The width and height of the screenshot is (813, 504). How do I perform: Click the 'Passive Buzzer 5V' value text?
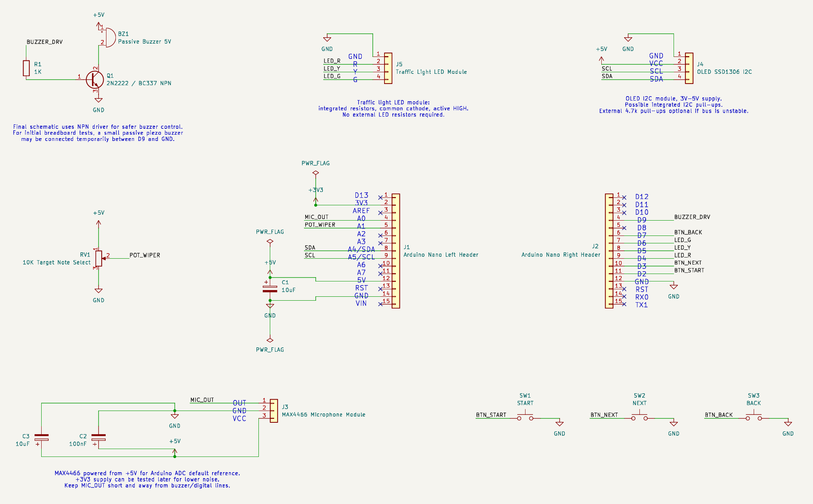pyautogui.click(x=145, y=42)
